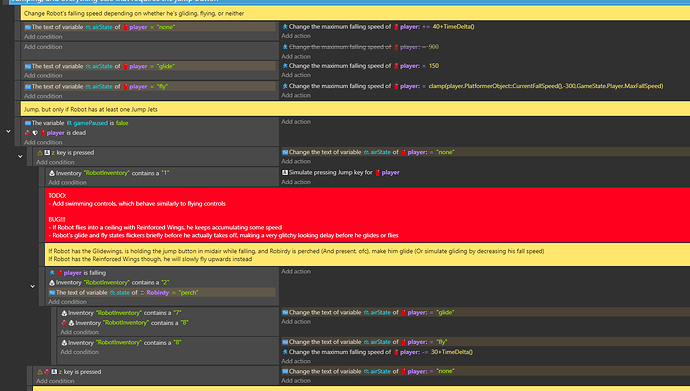Select the yellow "Jump, but only if Robot" comment
This screenshot has height=391, width=690.
(x=356, y=109)
